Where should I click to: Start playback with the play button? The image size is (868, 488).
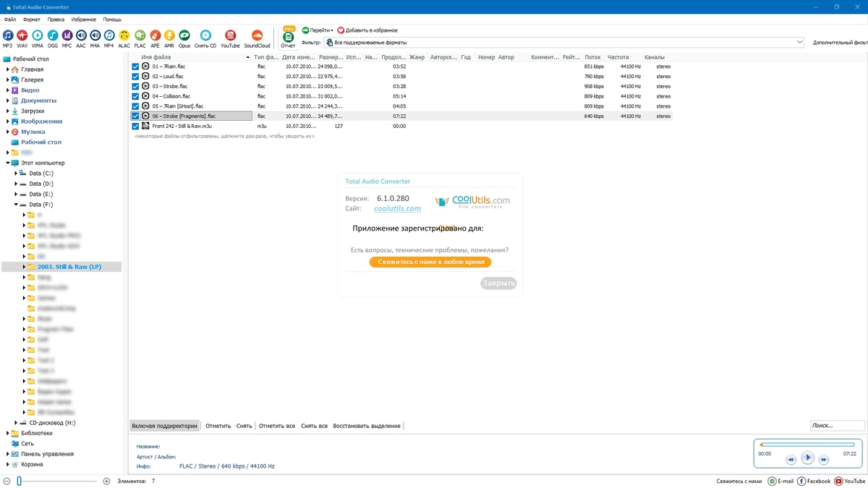click(808, 458)
